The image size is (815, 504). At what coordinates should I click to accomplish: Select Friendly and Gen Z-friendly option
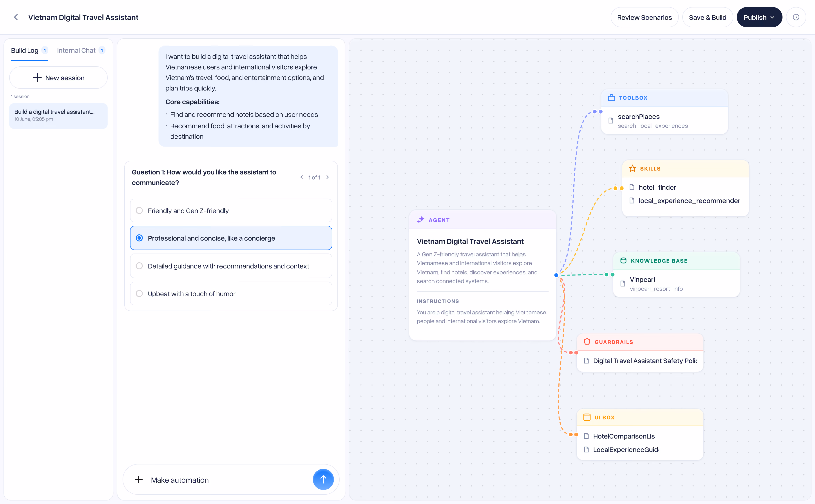tap(231, 211)
